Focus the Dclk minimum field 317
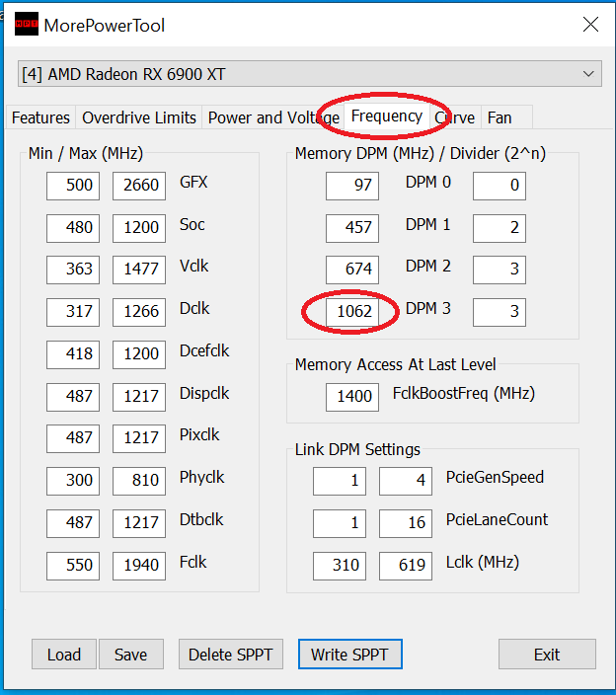Image resolution: width=616 pixels, height=695 pixels. [x=73, y=312]
